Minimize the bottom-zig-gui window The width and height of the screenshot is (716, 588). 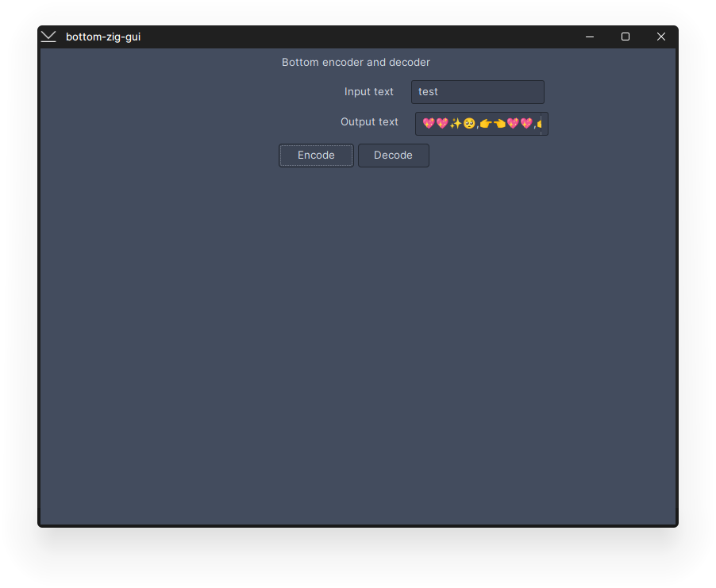589,37
